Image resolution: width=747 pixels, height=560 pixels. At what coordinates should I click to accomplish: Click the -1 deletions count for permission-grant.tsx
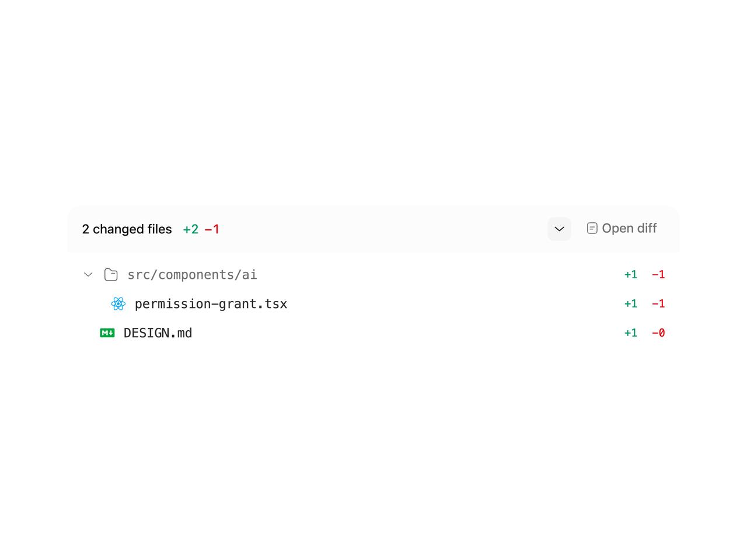pyautogui.click(x=658, y=304)
